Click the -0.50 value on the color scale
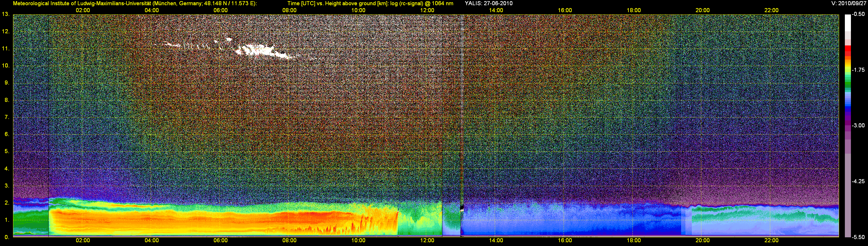The image size is (868, 246). (x=858, y=14)
